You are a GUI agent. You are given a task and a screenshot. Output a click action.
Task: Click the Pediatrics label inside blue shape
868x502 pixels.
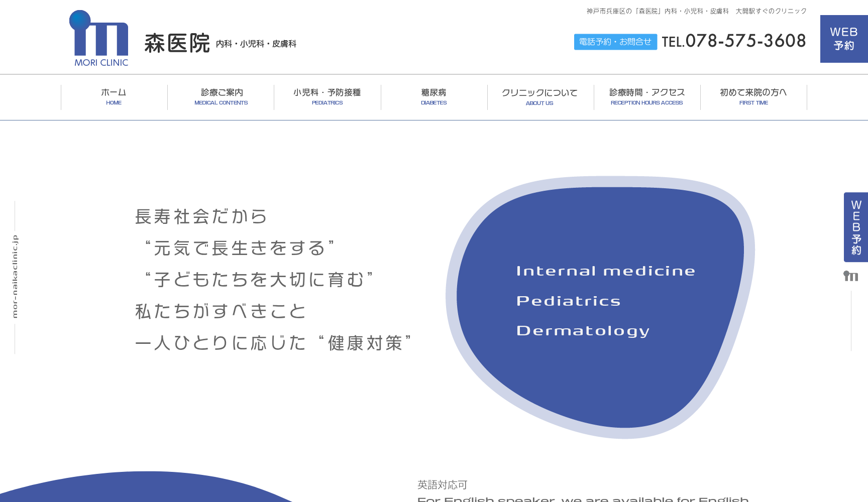(568, 300)
